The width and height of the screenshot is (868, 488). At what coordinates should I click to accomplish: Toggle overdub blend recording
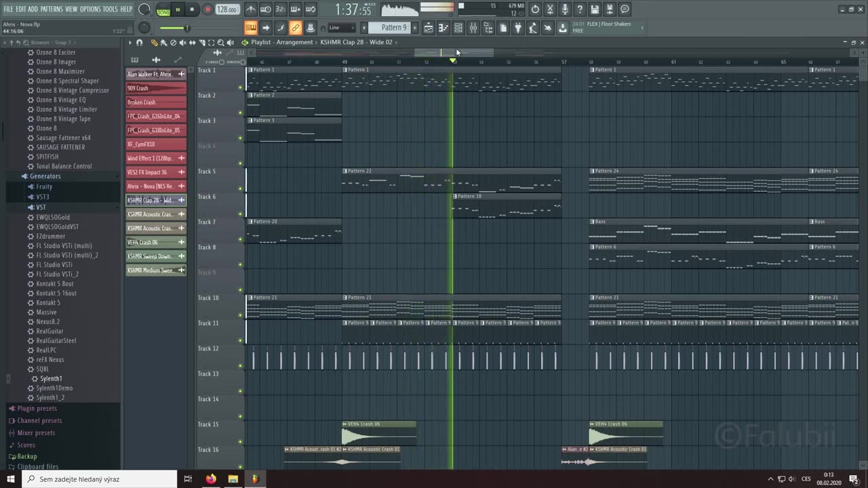(x=295, y=9)
